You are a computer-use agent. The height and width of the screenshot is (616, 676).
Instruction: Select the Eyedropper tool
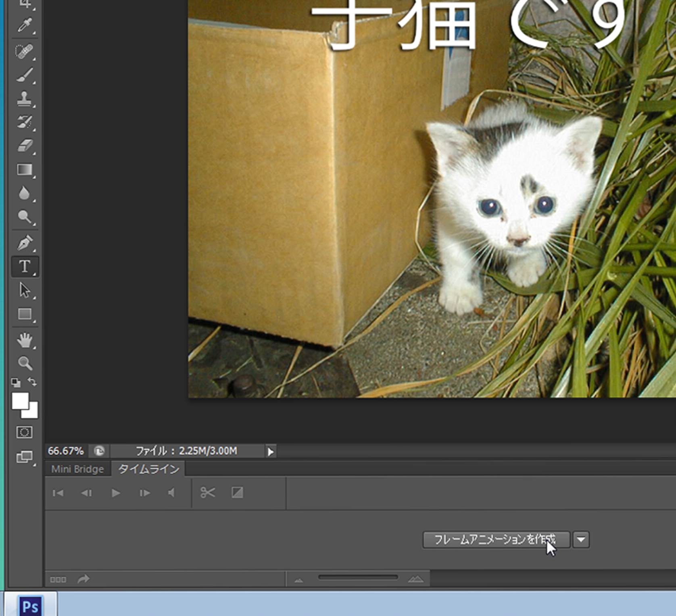coord(24,26)
